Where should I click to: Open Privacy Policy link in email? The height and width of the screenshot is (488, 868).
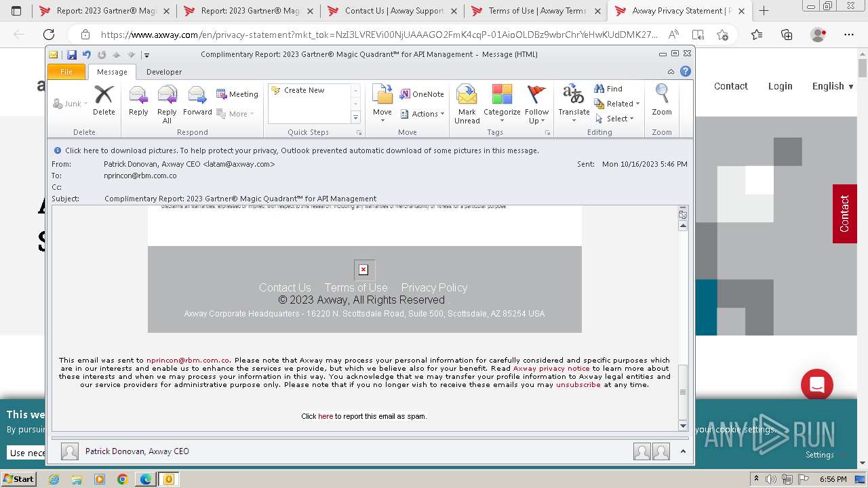tap(434, 287)
